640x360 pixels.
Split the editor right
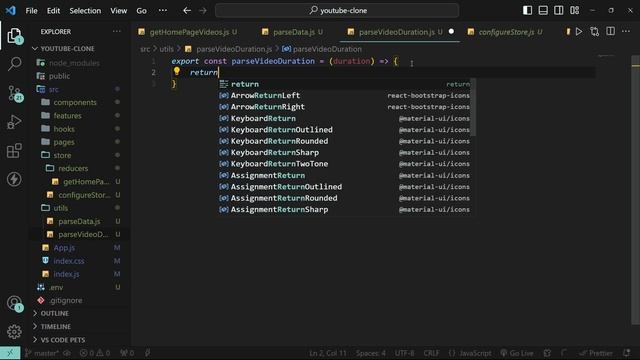tap(610, 31)
